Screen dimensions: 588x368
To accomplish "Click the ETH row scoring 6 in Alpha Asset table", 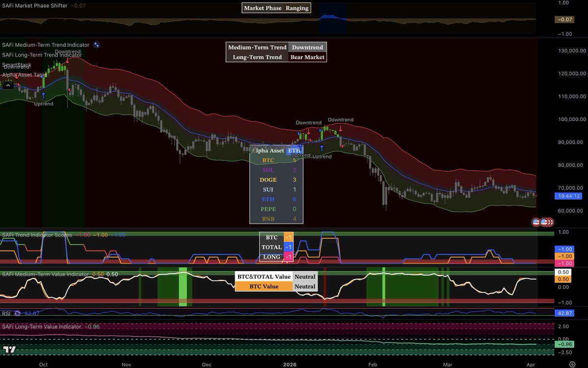I will click(x=276, y=199).
